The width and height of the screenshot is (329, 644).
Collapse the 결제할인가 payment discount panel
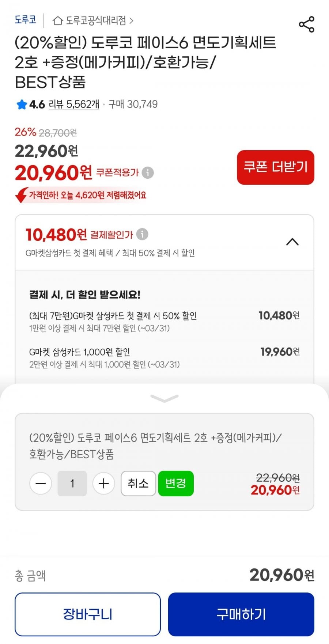click(292, 242)
